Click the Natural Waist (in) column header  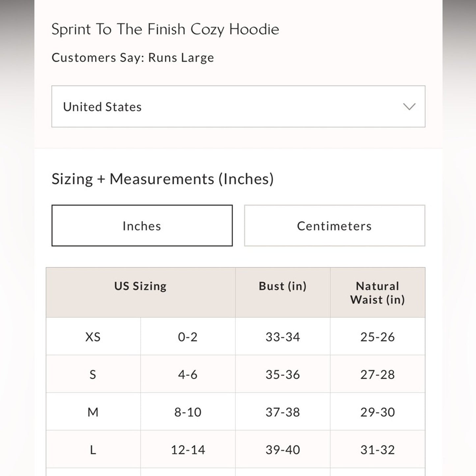[x=377, y=293]
